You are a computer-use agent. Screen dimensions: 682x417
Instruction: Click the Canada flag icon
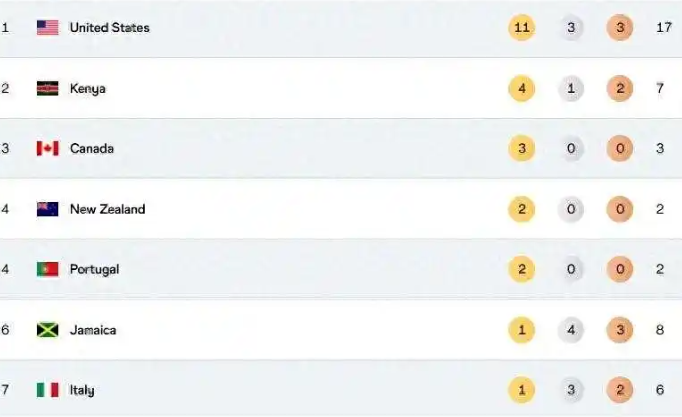(x=47, y=148)
